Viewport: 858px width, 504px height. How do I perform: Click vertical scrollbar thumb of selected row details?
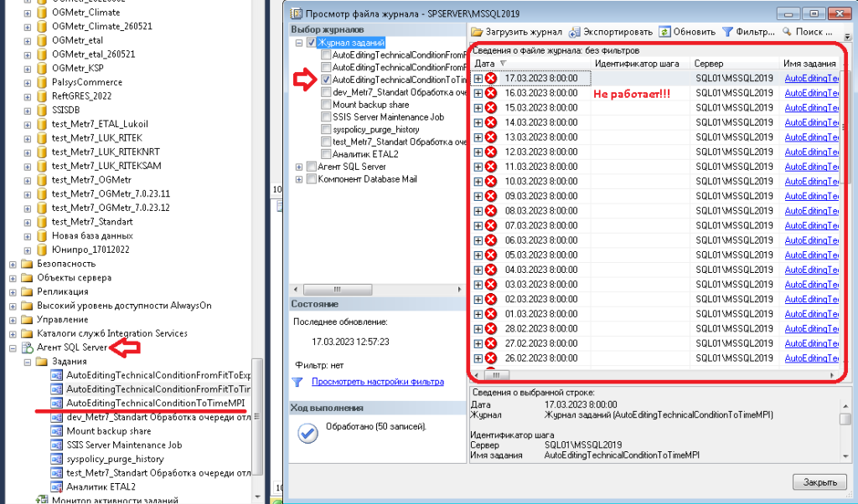(x=845, y=419)
